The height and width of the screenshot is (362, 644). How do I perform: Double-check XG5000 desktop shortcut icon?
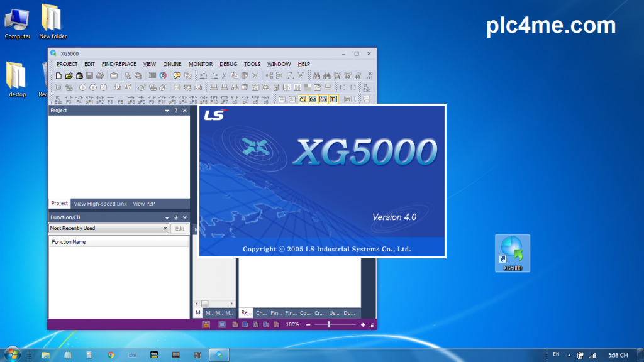[513, 250]
